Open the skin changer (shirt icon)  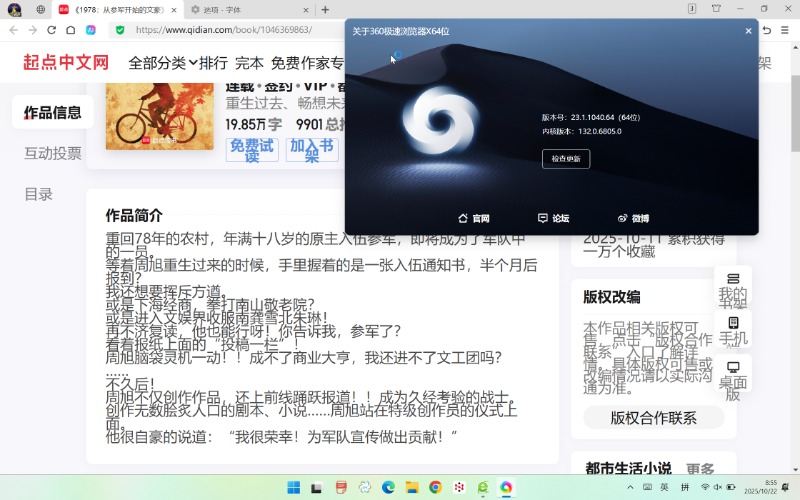tap(715, 9)
